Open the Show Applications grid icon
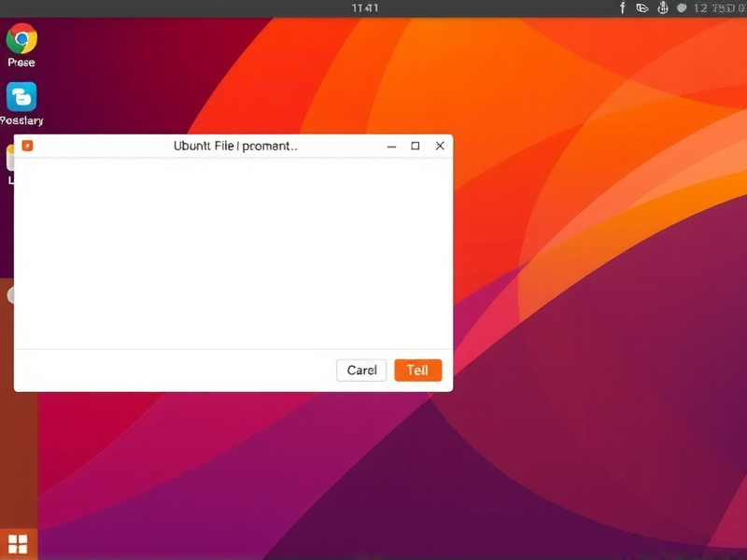 coord(18,544)
